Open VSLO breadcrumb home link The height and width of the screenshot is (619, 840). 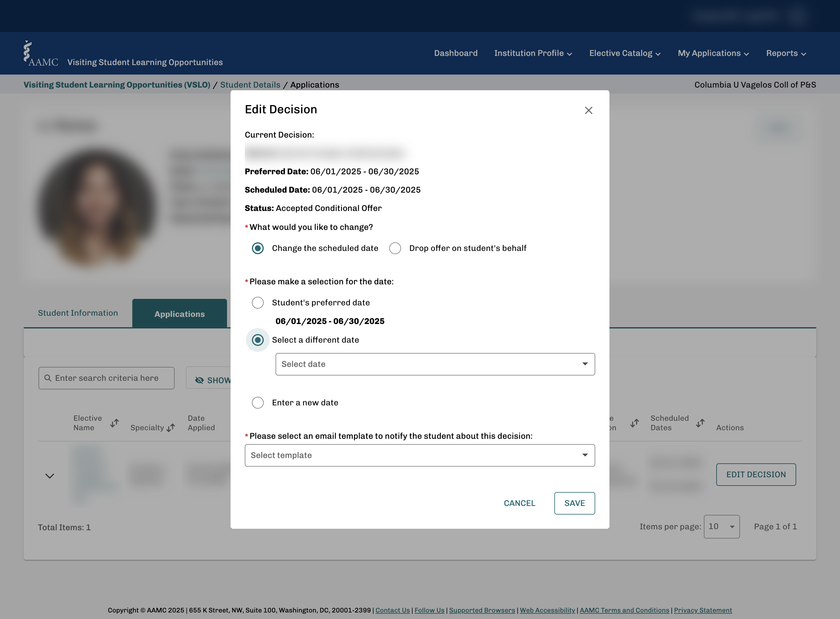[x=117, y=85]
